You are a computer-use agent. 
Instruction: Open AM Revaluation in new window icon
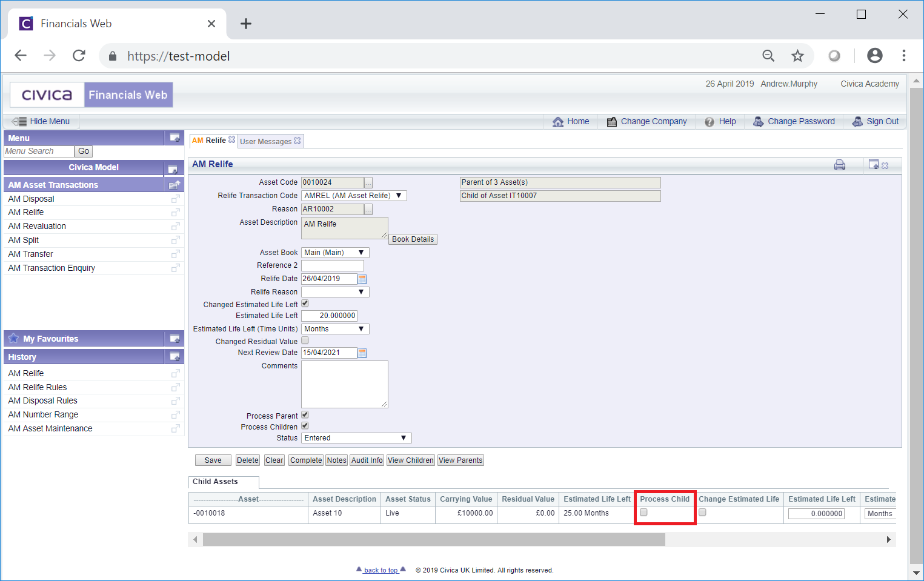coord(176,226)
